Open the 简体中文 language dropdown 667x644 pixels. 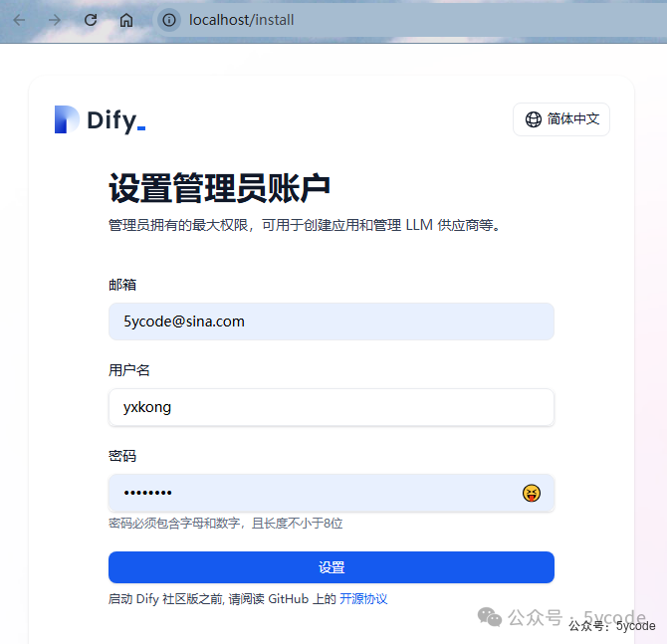561,119
